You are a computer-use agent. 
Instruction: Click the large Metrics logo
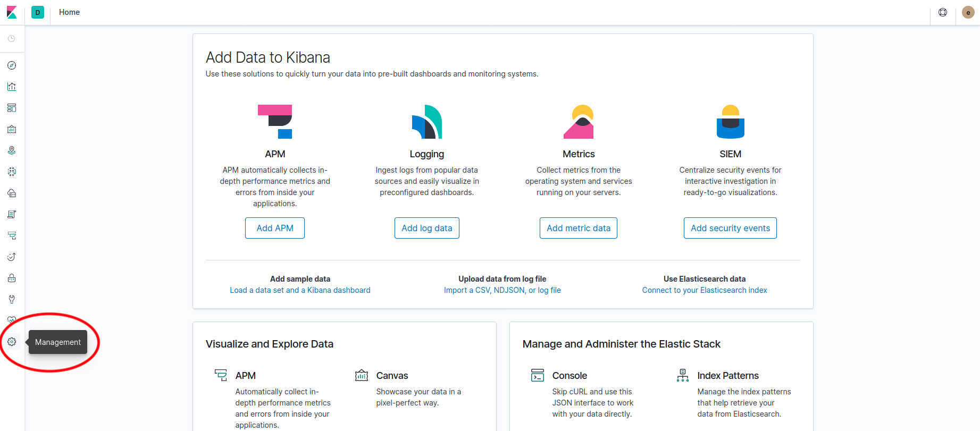(x=579, y=122)
